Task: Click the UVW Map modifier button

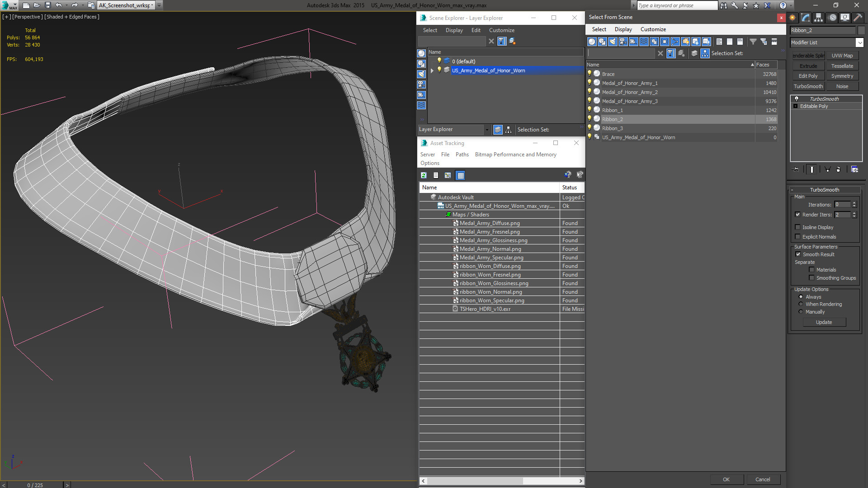Action: tap(842, 56)
